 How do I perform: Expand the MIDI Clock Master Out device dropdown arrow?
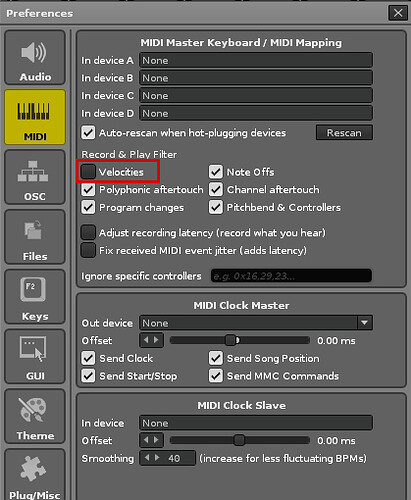(x=365, y=323)
